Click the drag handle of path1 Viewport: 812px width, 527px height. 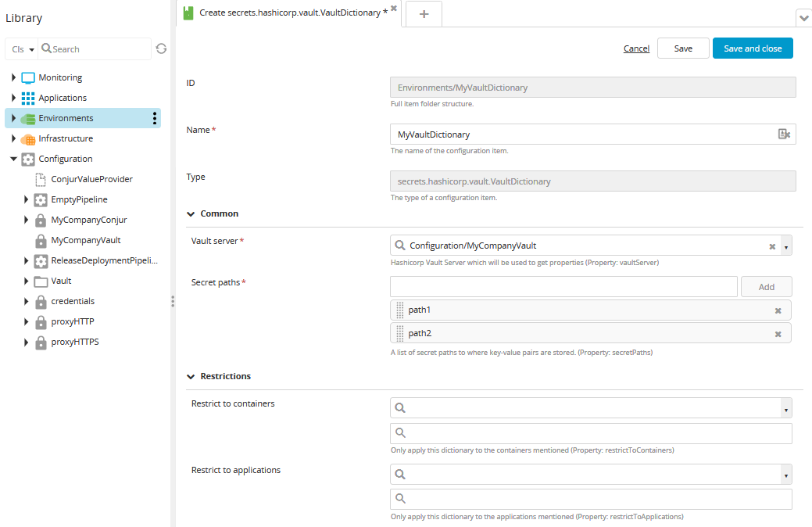coord(400,310)
